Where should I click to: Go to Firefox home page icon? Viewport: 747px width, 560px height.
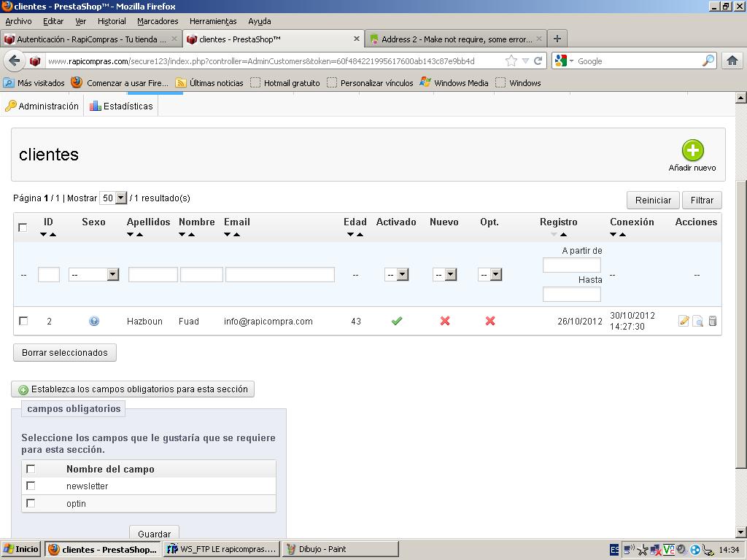[x=732, y=61]
